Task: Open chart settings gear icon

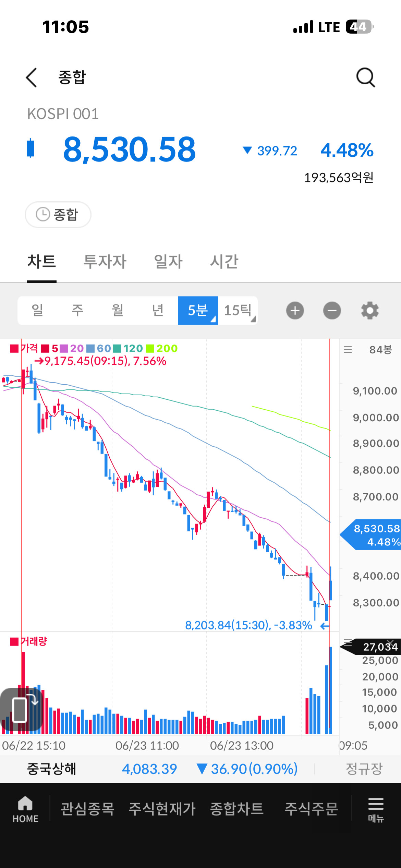Action: point(370,311)
